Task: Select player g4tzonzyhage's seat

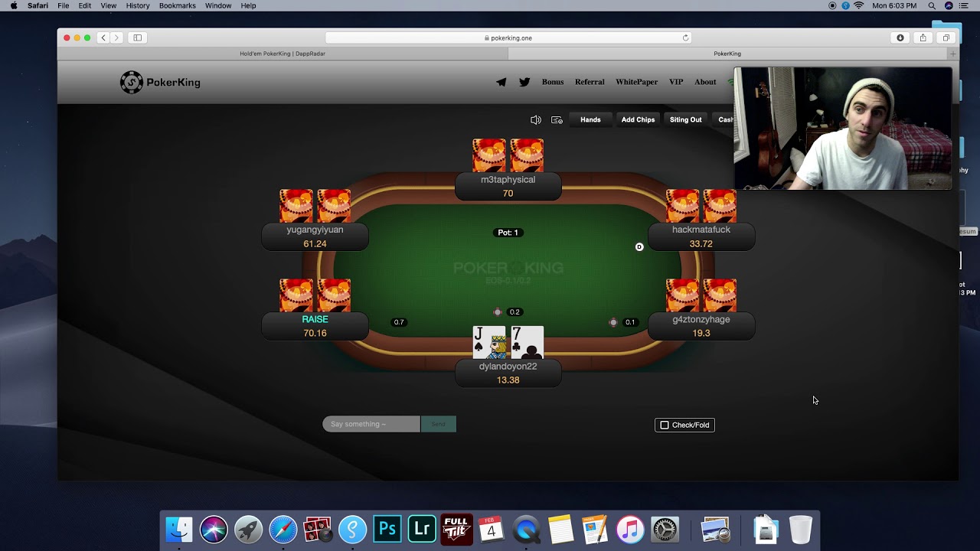Action: click(701, 326)
